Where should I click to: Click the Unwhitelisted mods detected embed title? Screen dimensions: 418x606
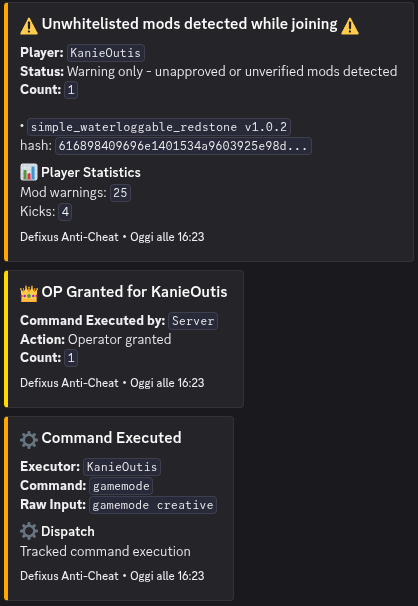(189, 24)
